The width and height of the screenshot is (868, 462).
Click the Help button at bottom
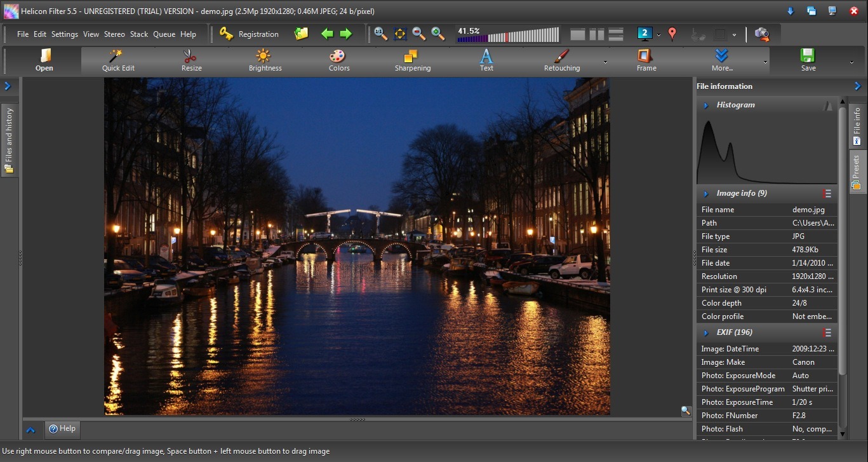62,429
